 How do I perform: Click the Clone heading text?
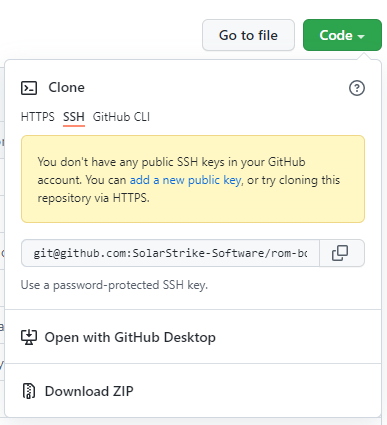tap(66, 88)
